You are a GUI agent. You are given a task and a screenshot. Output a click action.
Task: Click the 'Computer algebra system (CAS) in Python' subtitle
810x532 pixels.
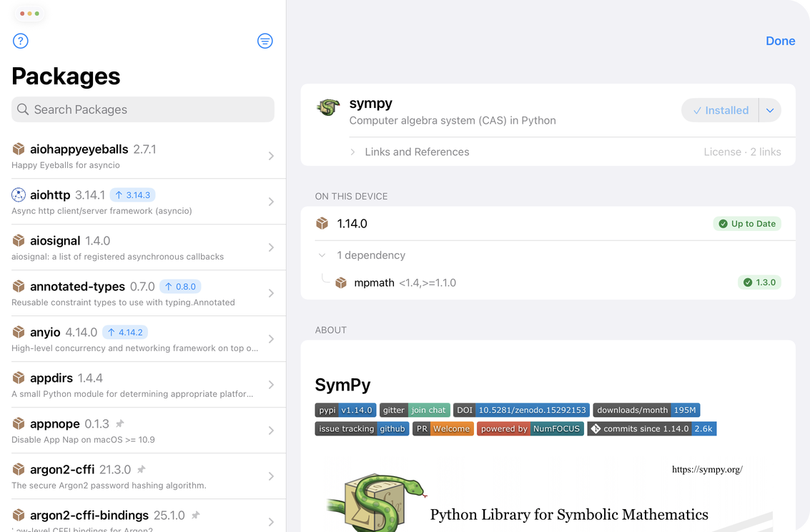453,120
